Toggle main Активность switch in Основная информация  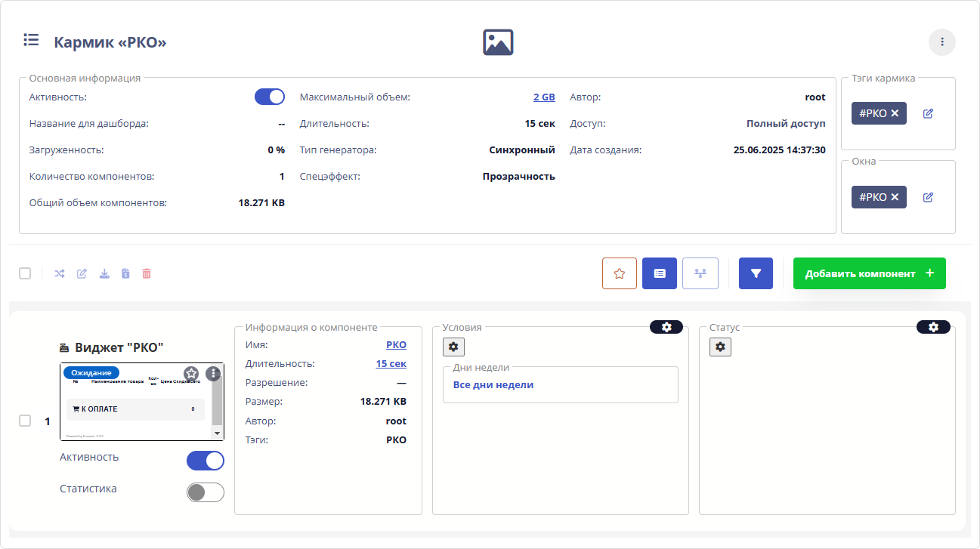[x=270, y=97]
